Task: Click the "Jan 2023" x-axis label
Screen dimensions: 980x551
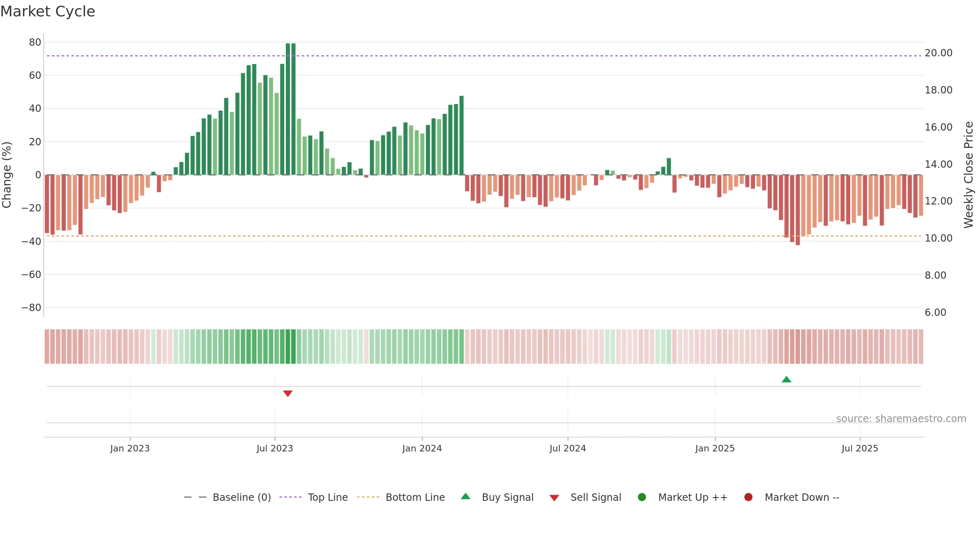Action: click(x=130, y=449)
